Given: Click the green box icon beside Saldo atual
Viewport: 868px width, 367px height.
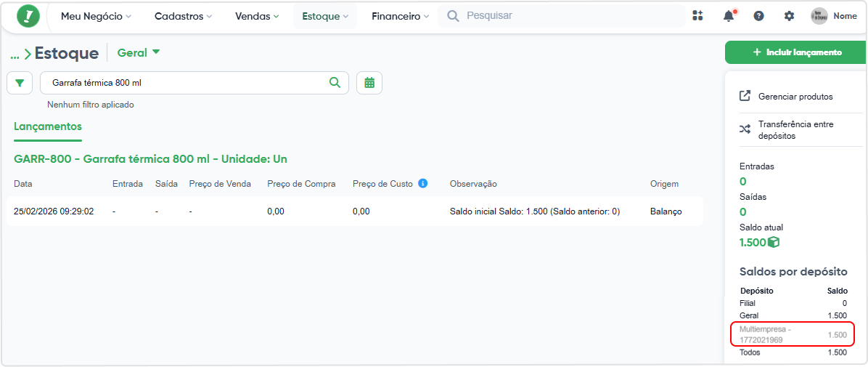Looking at the screenshot, I should click(x=774, y=242).
